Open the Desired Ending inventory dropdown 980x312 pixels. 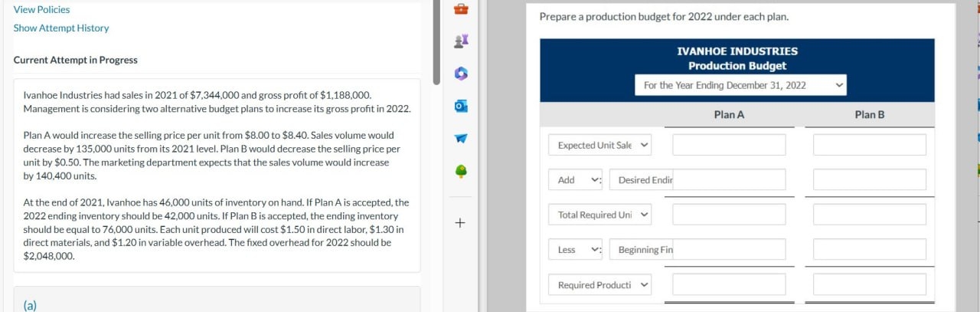coord(642,180)
